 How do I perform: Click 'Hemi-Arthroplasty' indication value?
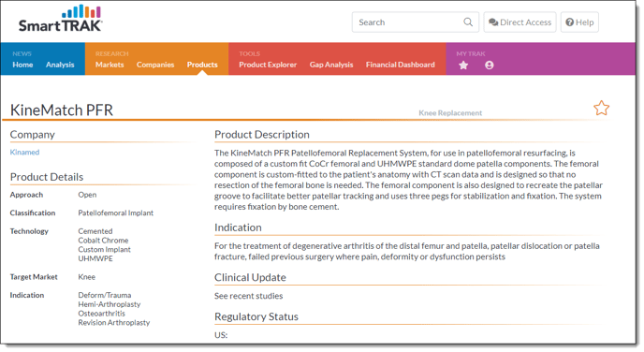tap(110, 304)
